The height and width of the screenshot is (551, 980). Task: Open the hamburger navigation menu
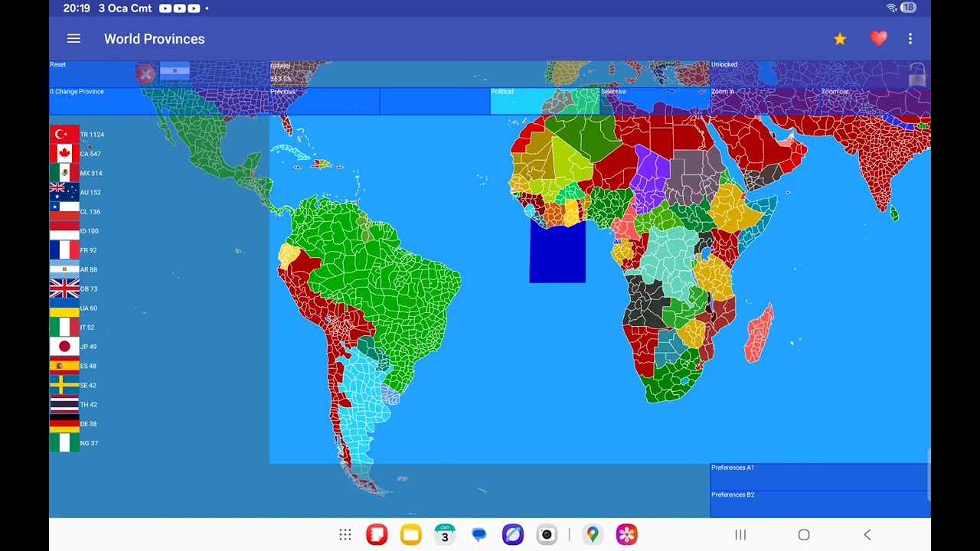point(73,38)
